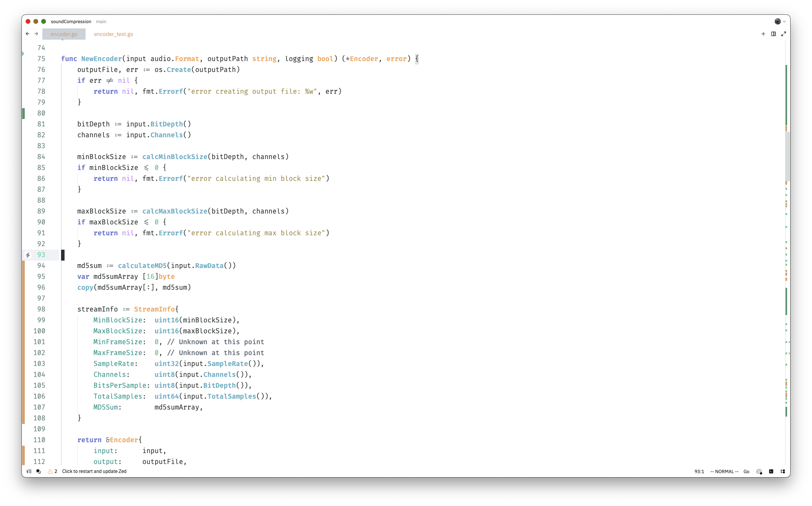This screenshot has width=812, height=506.
Task: Click the calcMaxBlockSize call
Action: 175,211
